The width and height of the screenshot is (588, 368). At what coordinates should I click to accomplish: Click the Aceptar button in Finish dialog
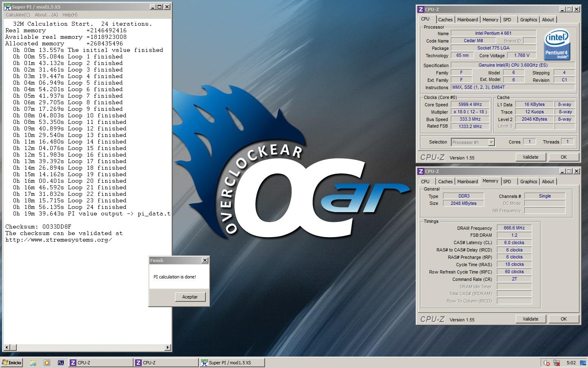point(190,297)
